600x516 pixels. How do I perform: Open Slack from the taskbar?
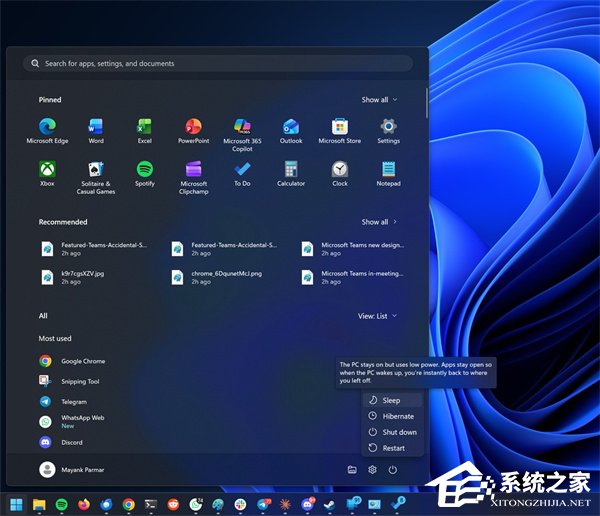tap(240, 505)
